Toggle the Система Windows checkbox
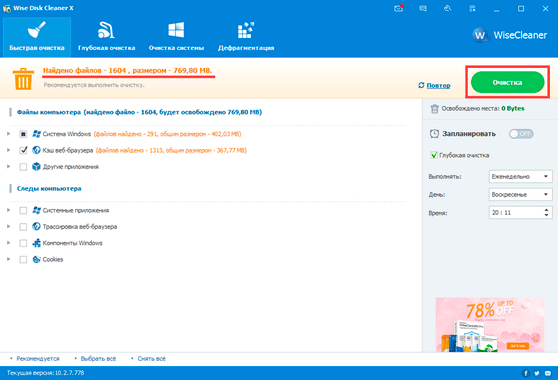The width and height of the screenshot is (558, 380). (23, 134)
